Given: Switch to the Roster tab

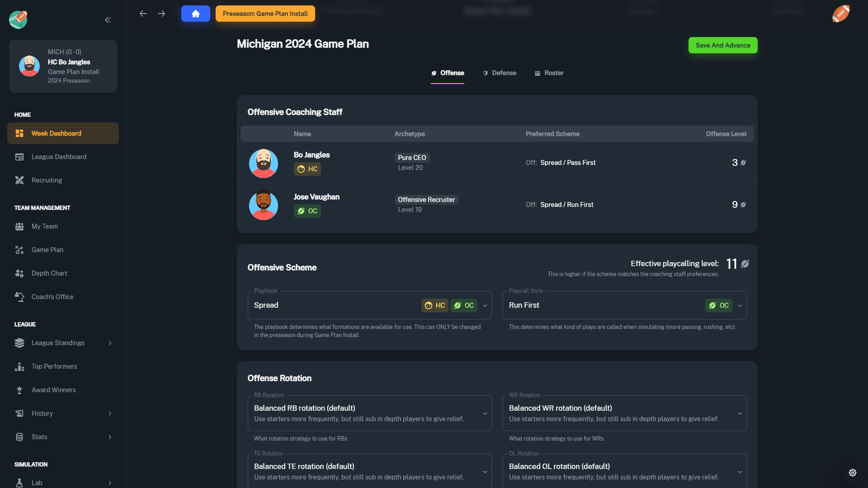Looking at the screenshot, I should coord(548,73).
